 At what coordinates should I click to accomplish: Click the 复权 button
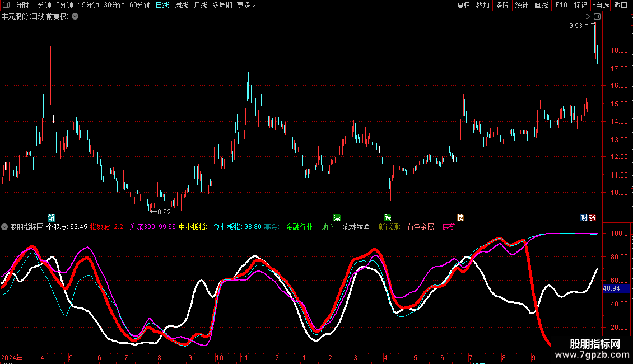[x=463, y=5]
